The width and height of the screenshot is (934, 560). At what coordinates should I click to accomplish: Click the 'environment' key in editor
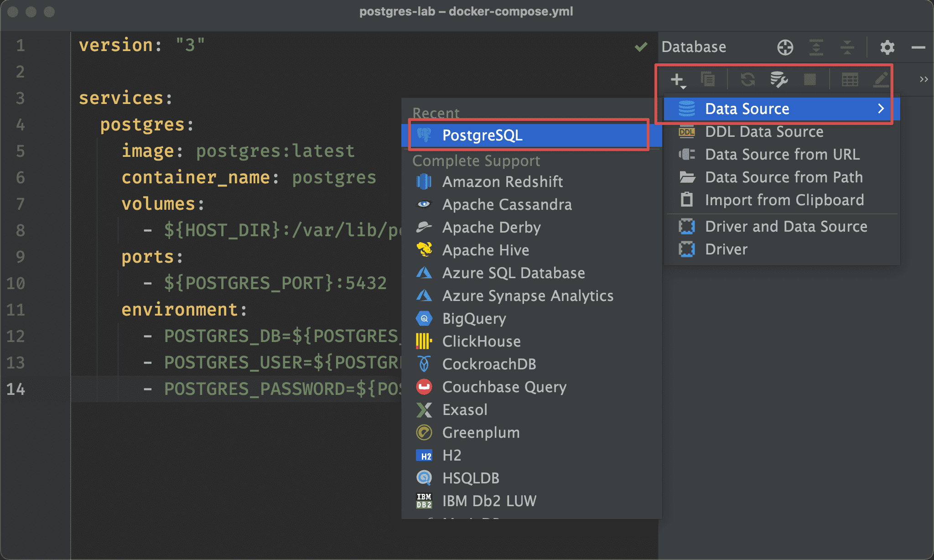[x=180, y=310]
